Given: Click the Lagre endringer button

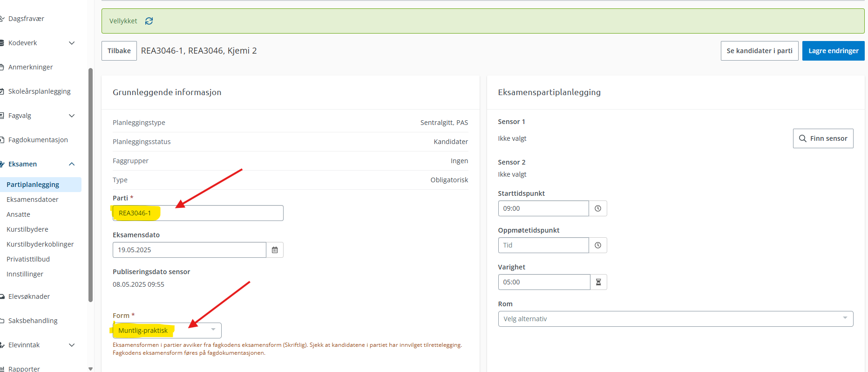Looking at the screenshot, I should click(833, 51).
